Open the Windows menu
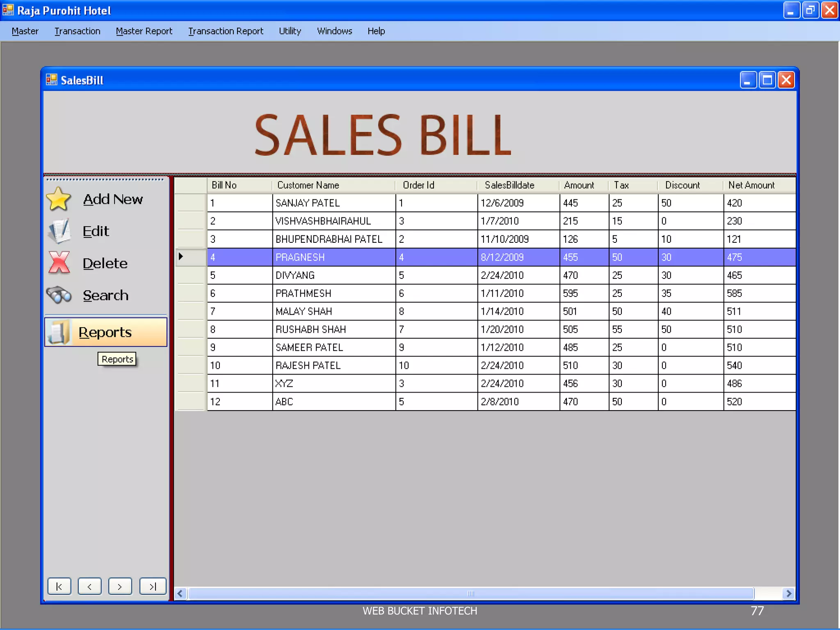 pos(335,31)
